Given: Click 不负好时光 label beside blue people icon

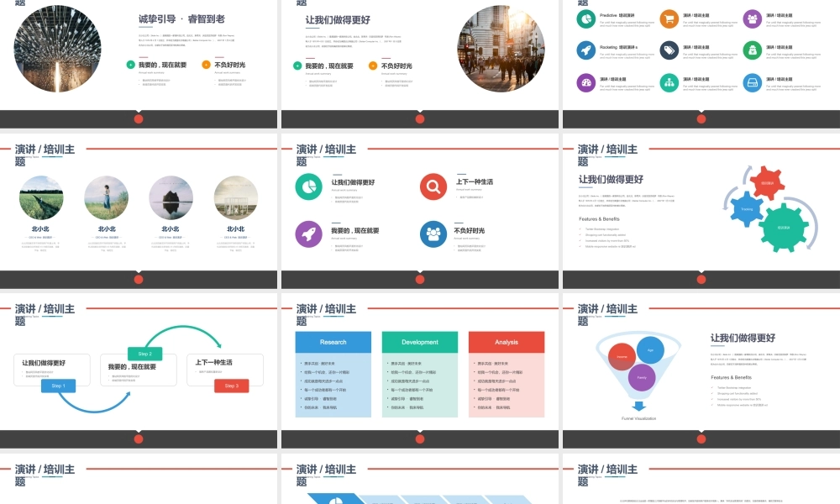Looking at the screenshot, I should [x=470, y=230].
